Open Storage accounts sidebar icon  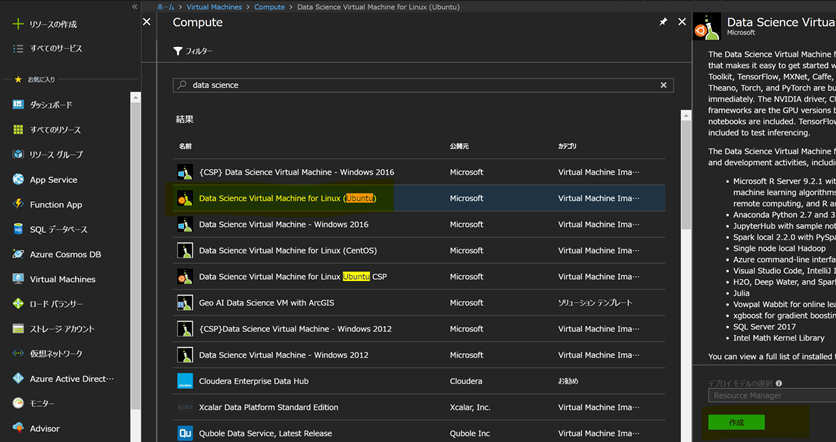tap(18, 329)
